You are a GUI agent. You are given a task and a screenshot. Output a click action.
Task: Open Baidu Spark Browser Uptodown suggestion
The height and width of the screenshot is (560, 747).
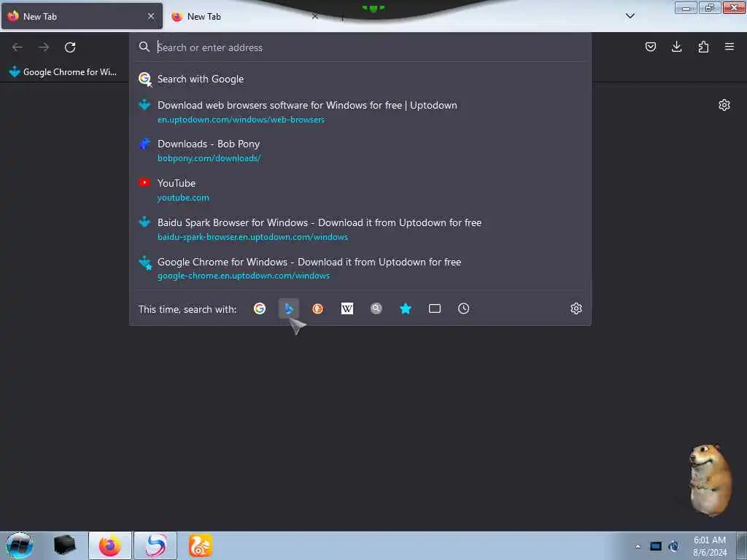(360, 229)
